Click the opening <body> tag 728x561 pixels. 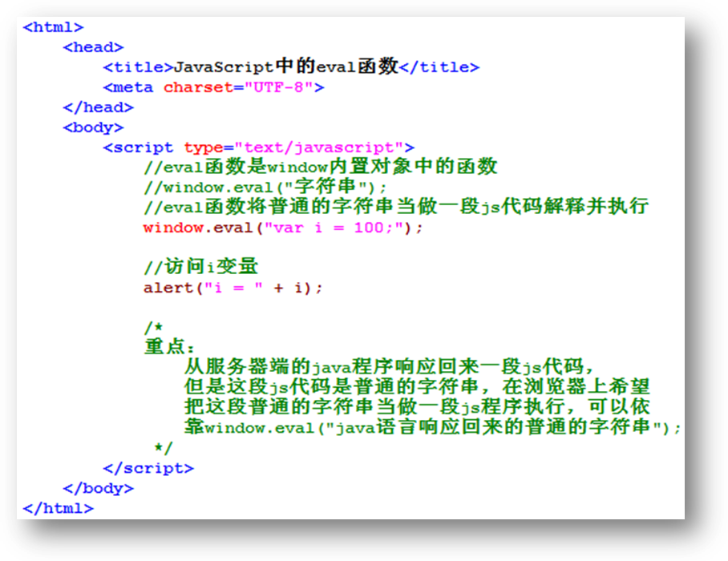(x=93, y=127)
